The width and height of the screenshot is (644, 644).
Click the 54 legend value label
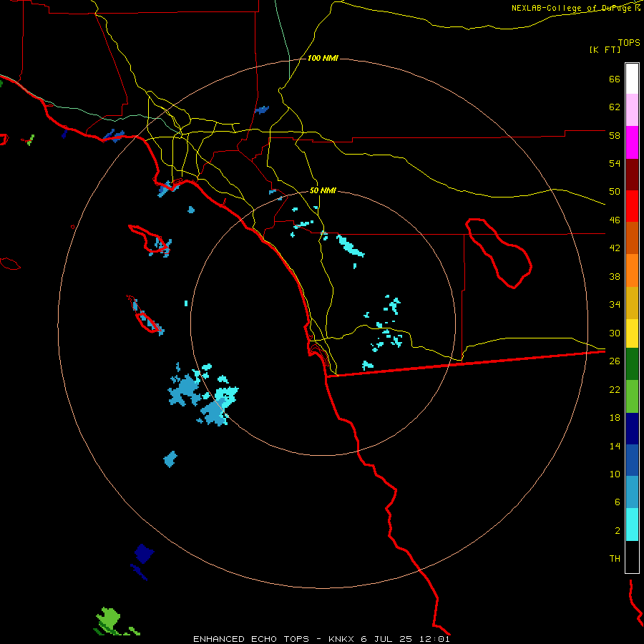pos(615,163)
